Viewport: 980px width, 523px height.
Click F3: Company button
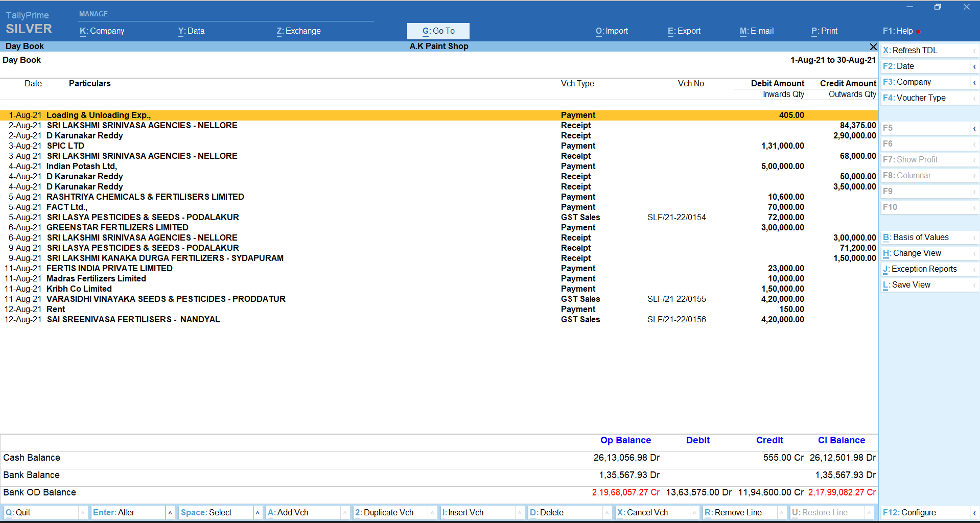click(x=925, y=82)
